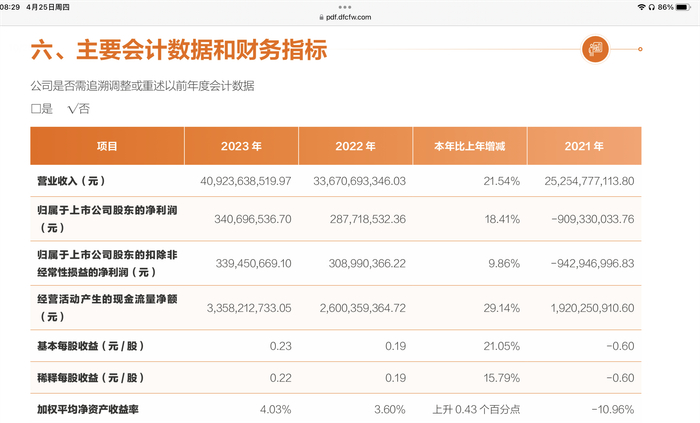700x423 pixels.
Task: Tap the 0.22 diluted EPS value
Action: tap(280, 378)
